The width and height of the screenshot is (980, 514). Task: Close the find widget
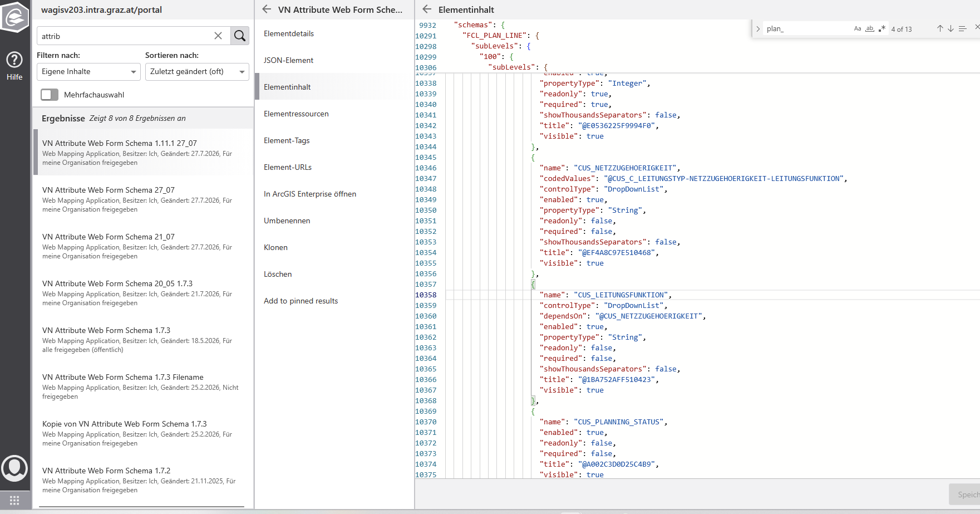click(x=977, y=27)
